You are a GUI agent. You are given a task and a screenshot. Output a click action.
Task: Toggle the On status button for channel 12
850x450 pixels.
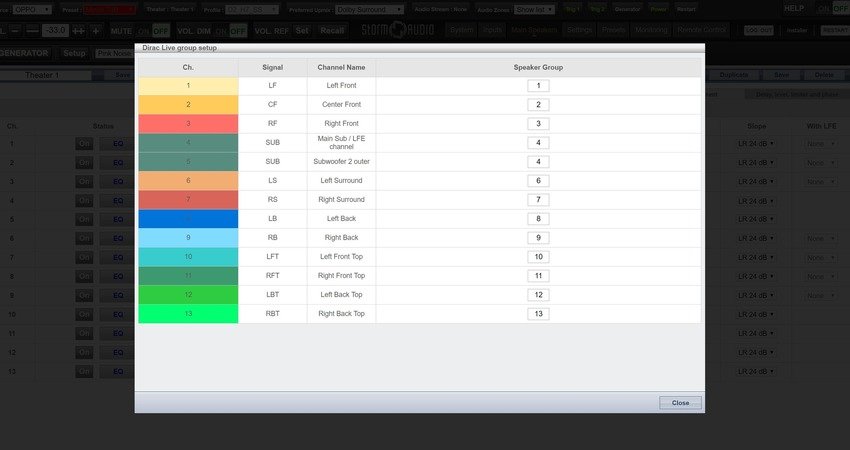pos(84,352)
